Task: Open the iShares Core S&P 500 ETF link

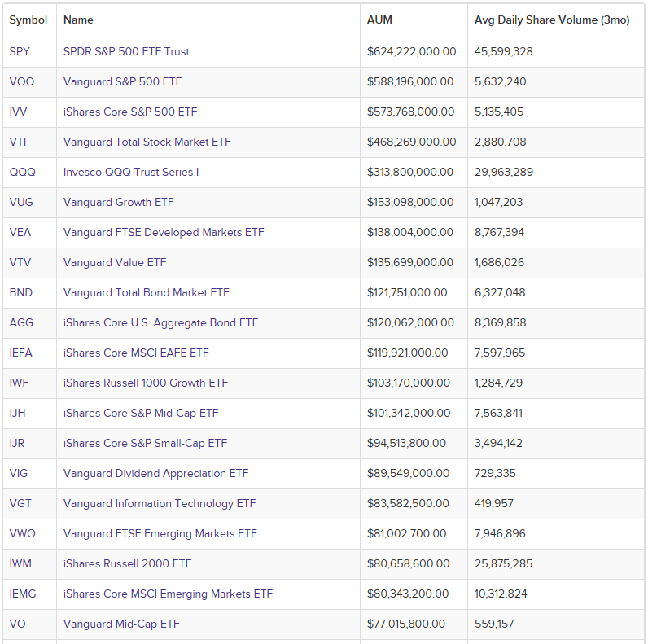Action: coord(130,112)
